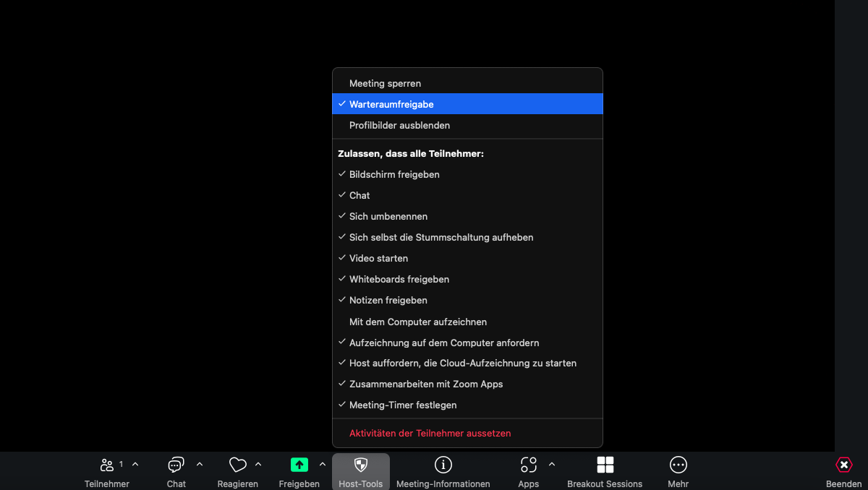Open Meeting-Informationen info icon
Image resolution: width=868 pixels, height=490 pixels.
443,465
